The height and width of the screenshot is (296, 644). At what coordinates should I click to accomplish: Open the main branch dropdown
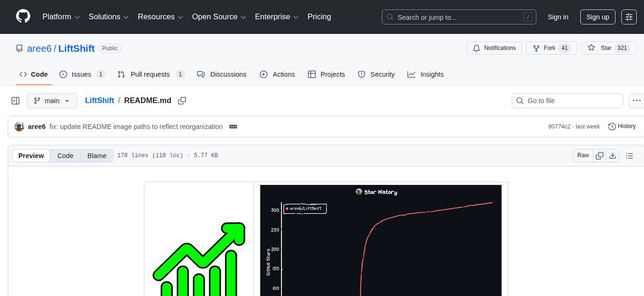click(x=52, y=101)
